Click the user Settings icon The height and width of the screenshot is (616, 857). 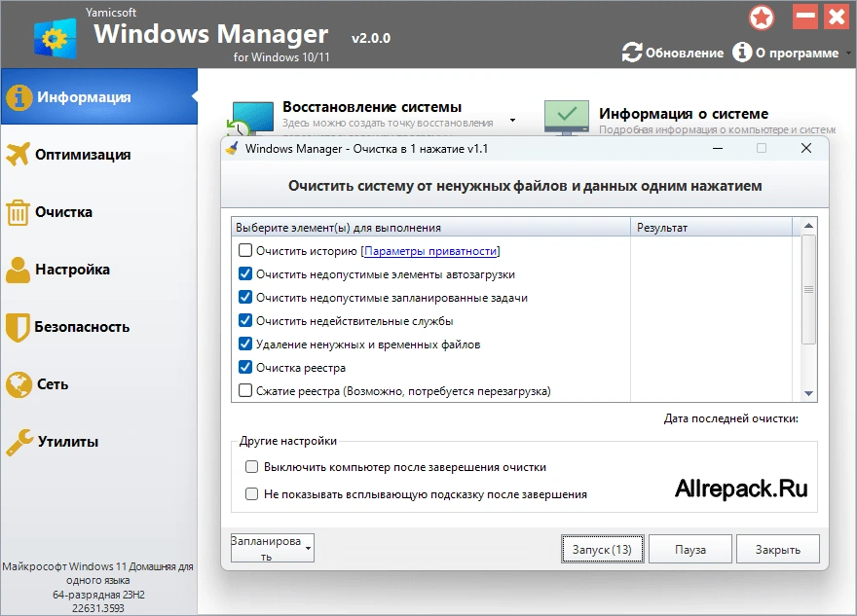pos(19,270)
